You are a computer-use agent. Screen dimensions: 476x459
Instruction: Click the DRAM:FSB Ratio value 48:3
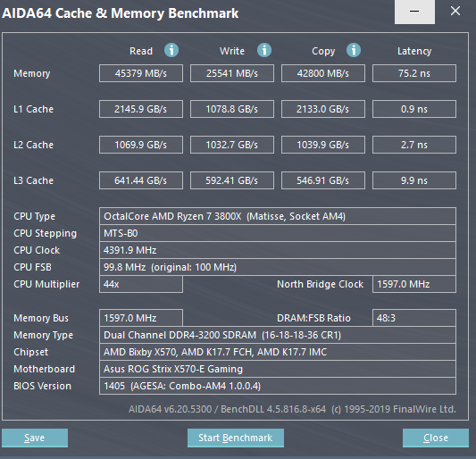414,318
